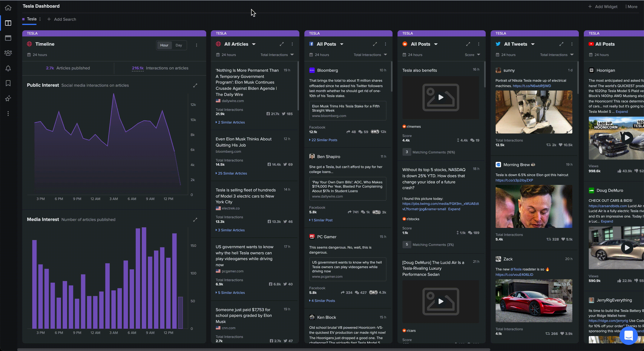Open Timeline widget options menu
Viewport: 644px width, 351px height.
pyautogui.click(x=196, y=45)
